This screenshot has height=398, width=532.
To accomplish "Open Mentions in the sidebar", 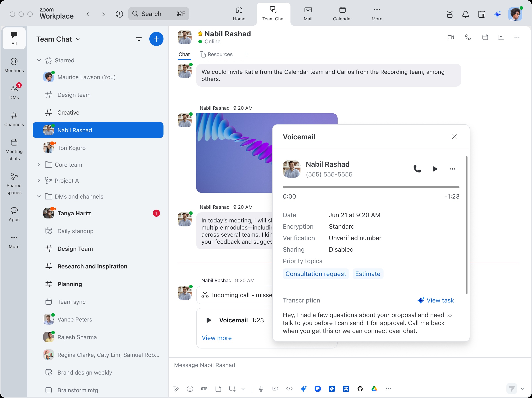I will click(14, 65).
